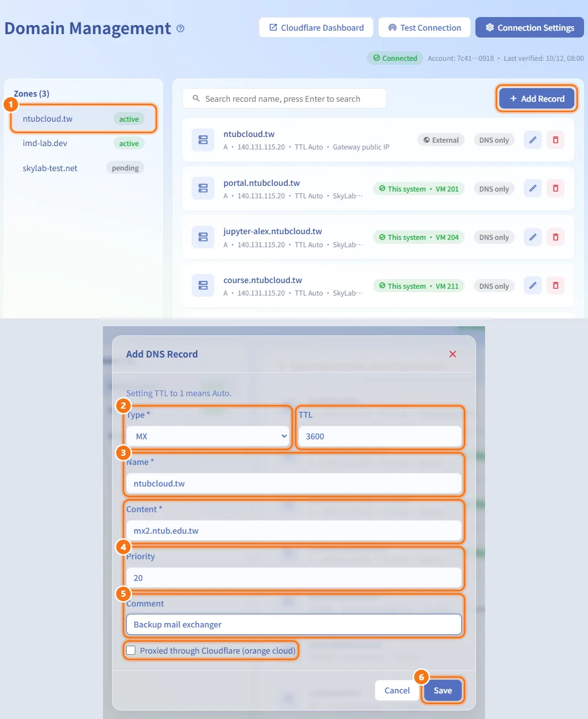The height and width of the screenshot is (719, 588).
Task: Click the Priority field showing 20
Action: 294,577
